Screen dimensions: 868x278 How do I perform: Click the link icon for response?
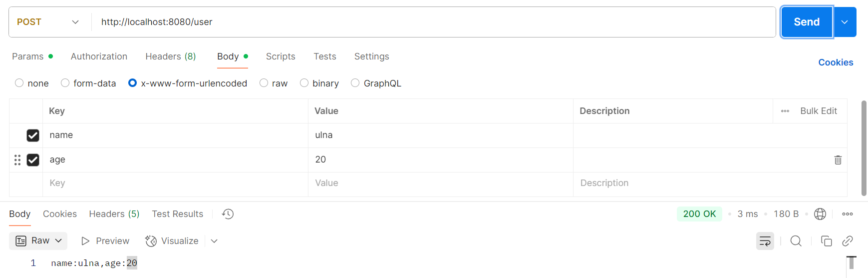tap(847, 241)
